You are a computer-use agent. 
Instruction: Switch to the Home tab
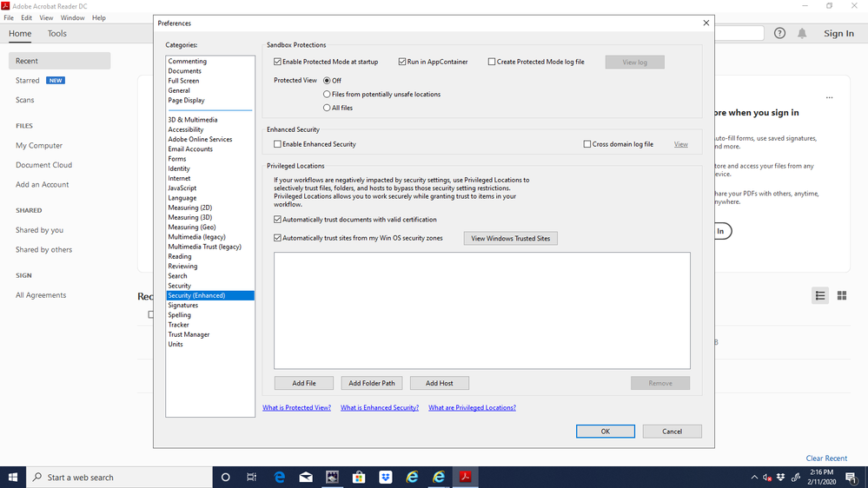20,33
